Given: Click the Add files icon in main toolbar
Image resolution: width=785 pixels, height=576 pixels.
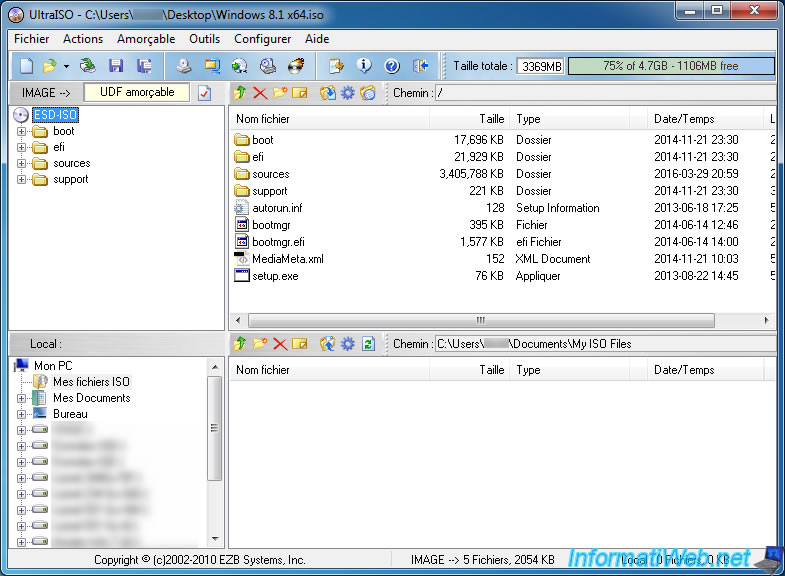Looking at the screenshot, I should [x=336, y=66].
